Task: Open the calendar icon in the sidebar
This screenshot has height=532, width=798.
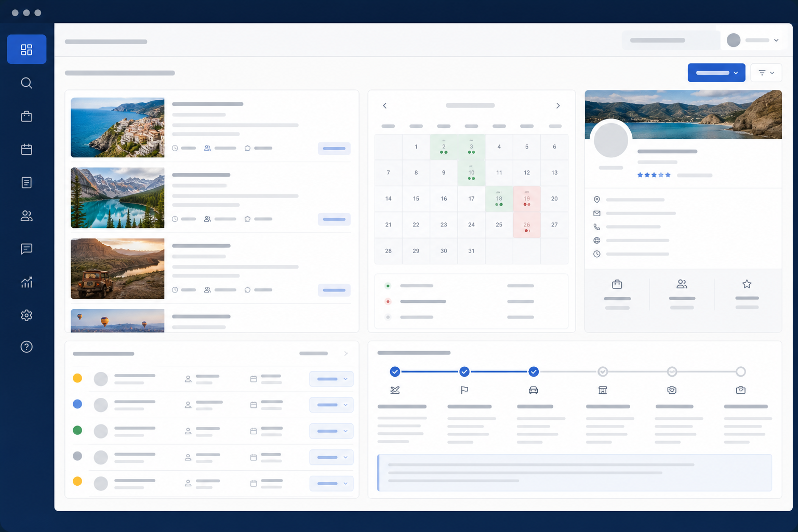Action: coord(26,150)
